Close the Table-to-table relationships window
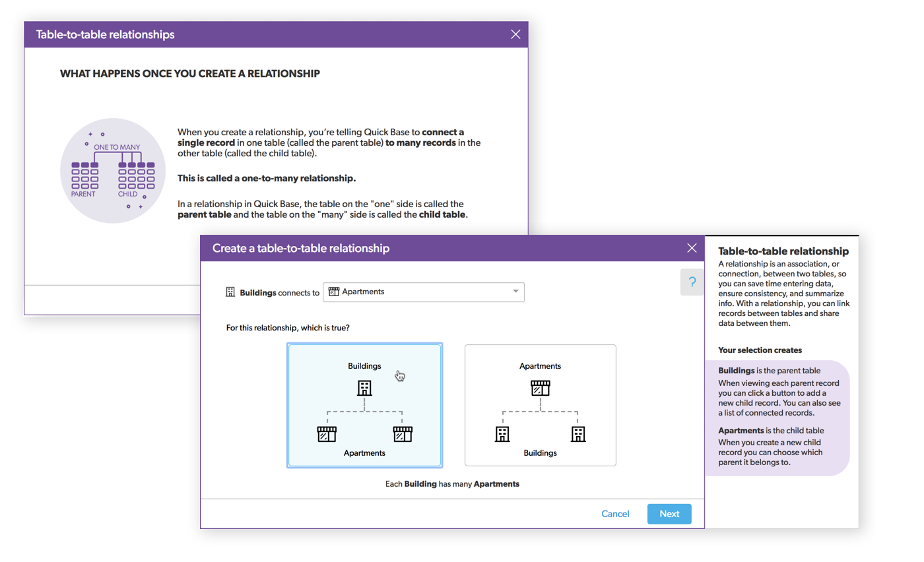 click(515, 34)
